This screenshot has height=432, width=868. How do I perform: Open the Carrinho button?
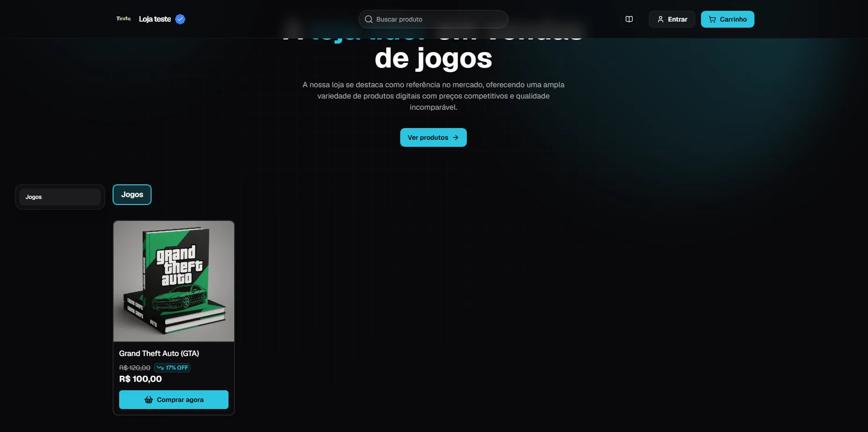pos(727,19)
